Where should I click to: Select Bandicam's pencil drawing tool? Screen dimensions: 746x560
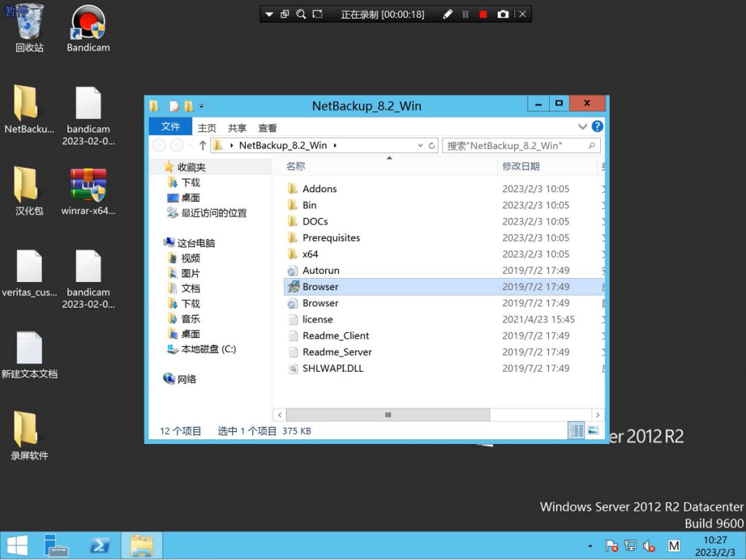pyautogui.click(x=448, y=13)
